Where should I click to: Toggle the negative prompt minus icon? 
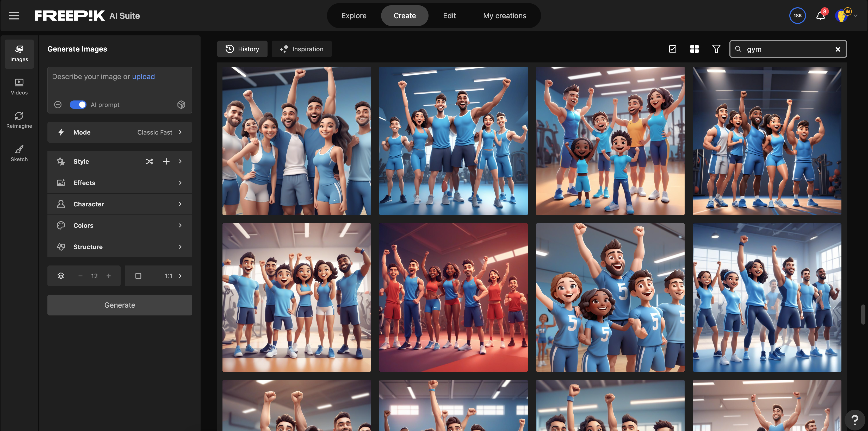click(58, 105)
